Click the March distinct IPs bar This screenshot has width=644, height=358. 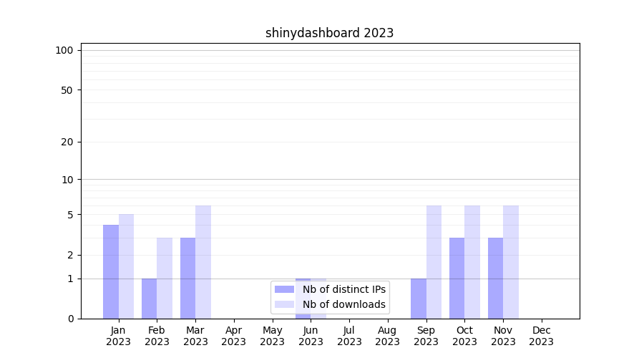tap(187, 278)
